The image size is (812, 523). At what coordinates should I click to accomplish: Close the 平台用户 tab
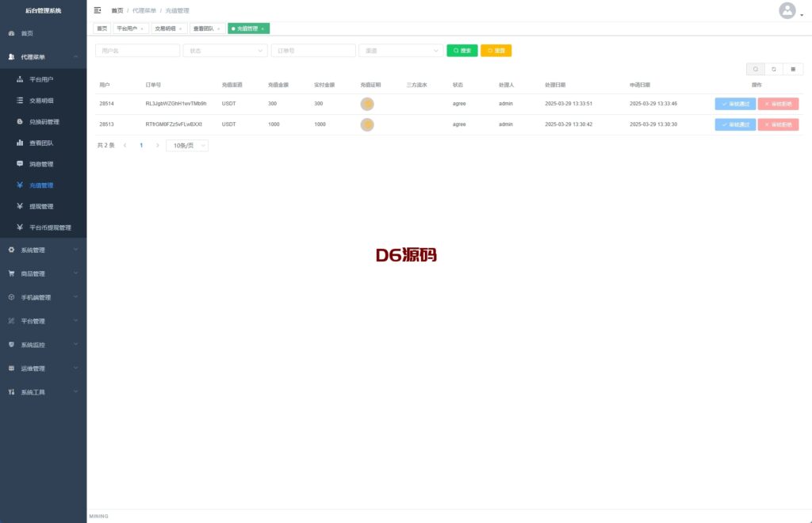pos(142,29)
